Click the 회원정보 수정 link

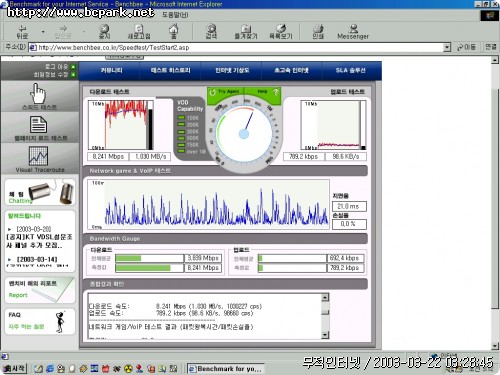pyautogui.click(x=54, y=74)
